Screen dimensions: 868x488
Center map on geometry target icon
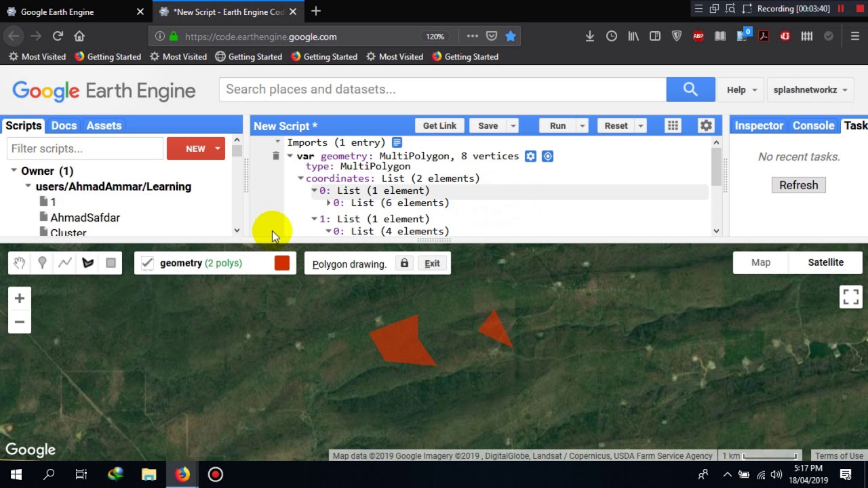click(547, 156)
